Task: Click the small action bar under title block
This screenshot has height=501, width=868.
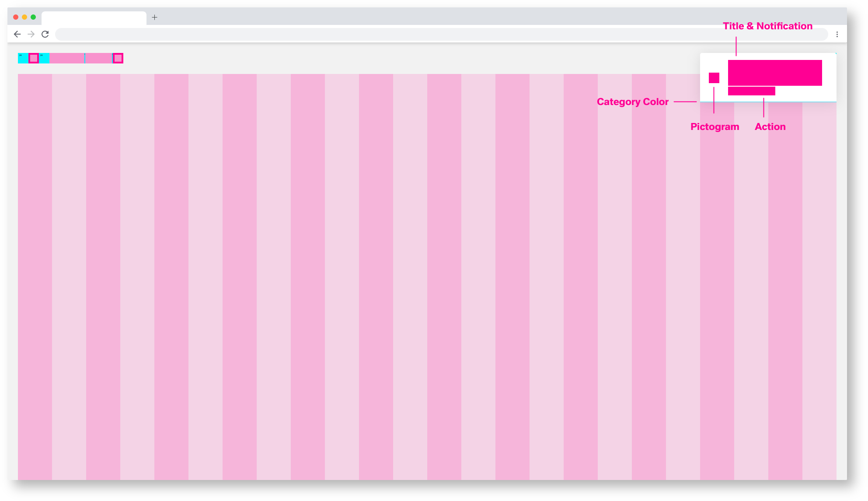Action: tap(751, 91)
